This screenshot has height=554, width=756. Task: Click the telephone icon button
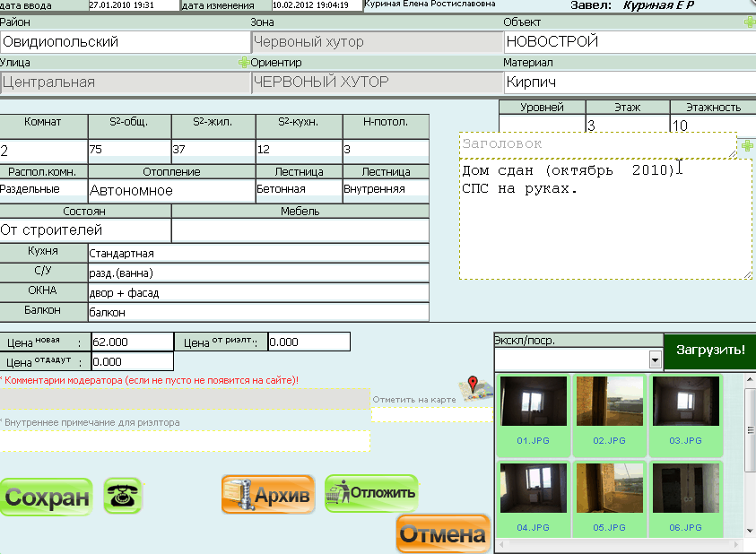[x=123, y=496]
